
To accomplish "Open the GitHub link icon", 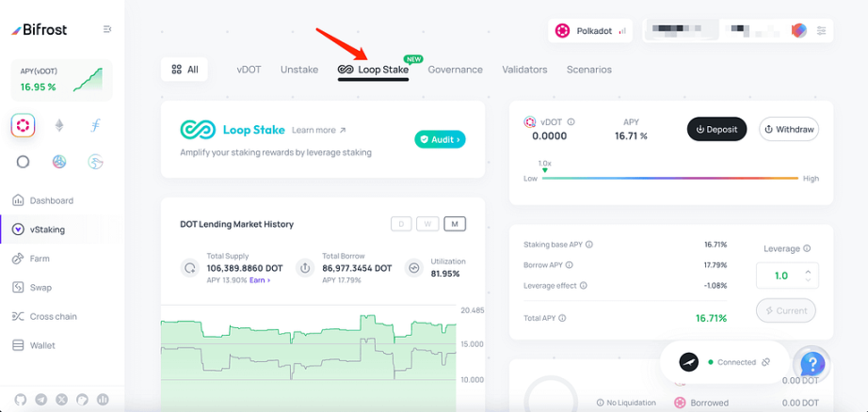I will coord(21,399).
